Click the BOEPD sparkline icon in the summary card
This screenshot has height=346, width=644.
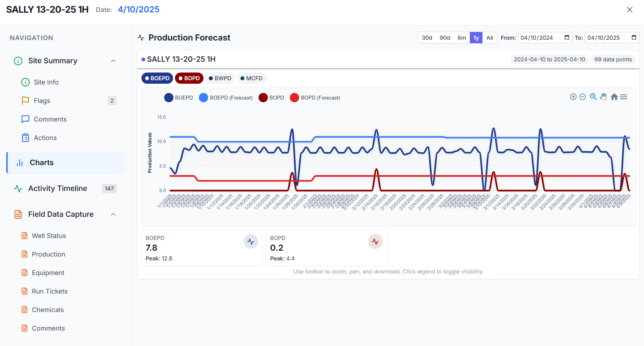[251, 241]
